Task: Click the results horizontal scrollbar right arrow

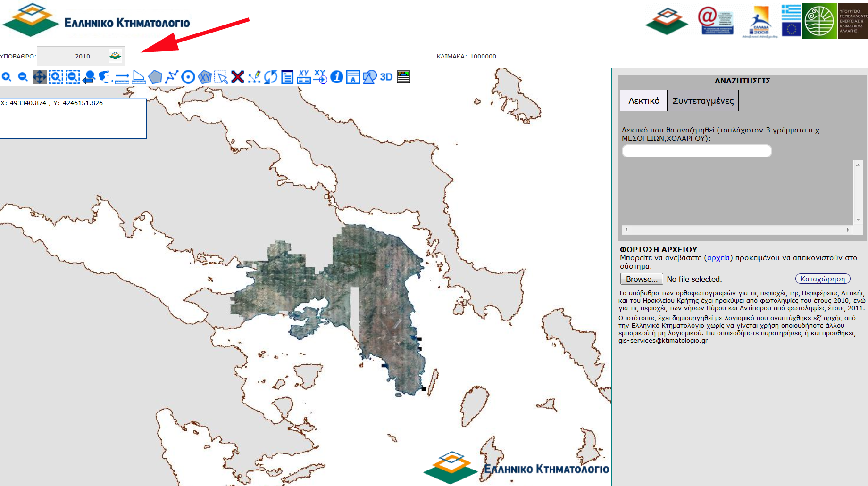Action: (x=848, y=230)
